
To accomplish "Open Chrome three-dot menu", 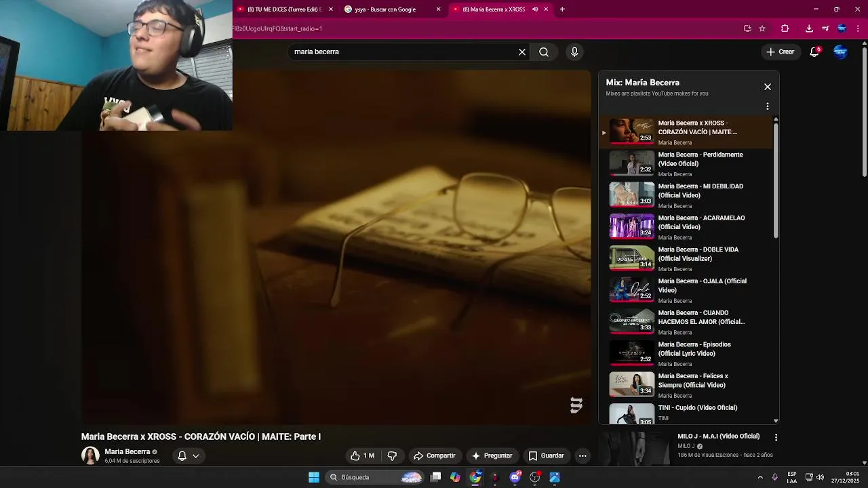I will (x=859, y=28).
